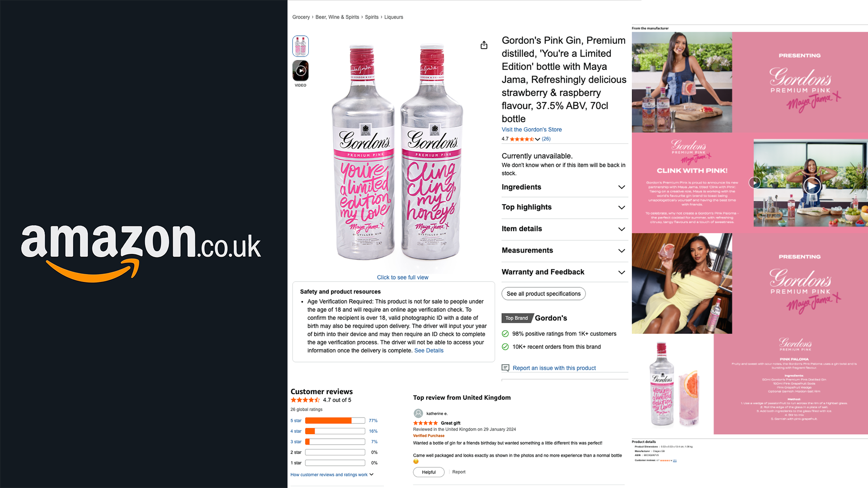The image size is (868, 488).
Task: Click the Report an issue speech icon
Action: (x=505, y=368)
